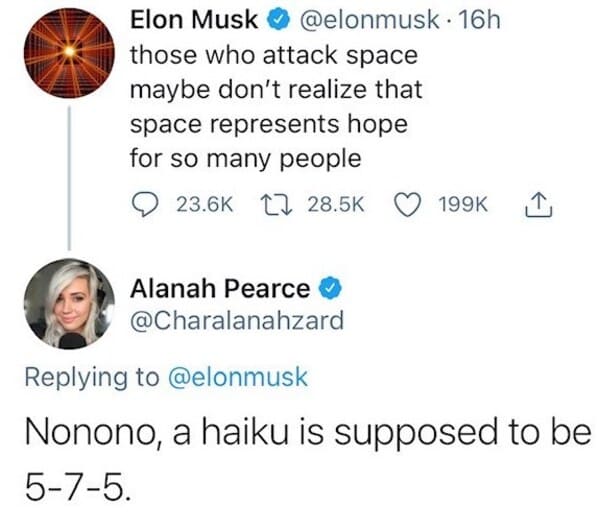The width and height of the screenshot is (599, 530).
Task: Click the retweet arrows icon
Action: point(276,204)
